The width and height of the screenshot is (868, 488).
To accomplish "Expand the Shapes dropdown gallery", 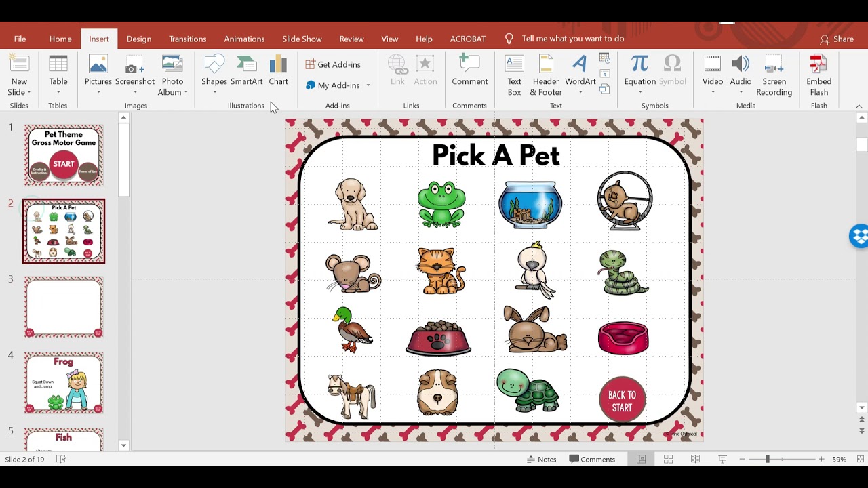I will click(x=214, y=92).
